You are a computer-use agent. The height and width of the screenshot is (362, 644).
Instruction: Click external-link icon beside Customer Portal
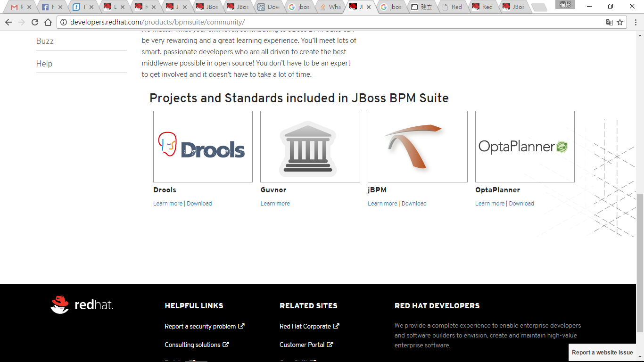point(330,344)
